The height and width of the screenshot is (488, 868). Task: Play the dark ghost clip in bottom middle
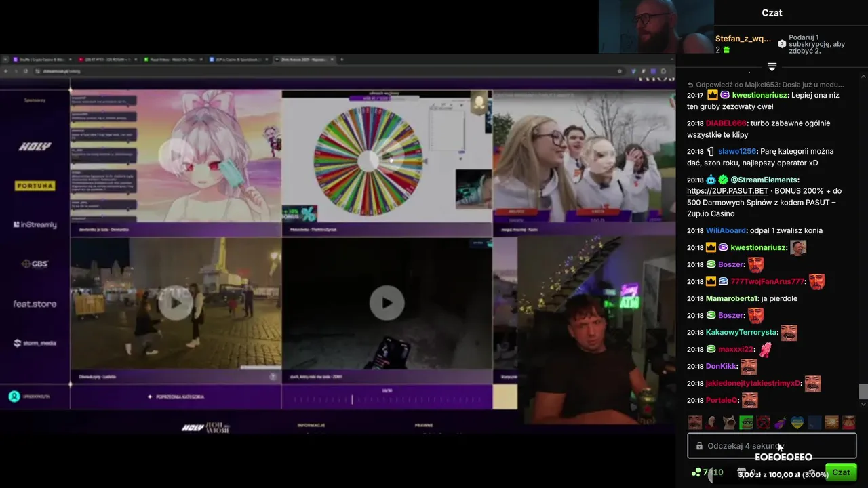click(387, 303)
